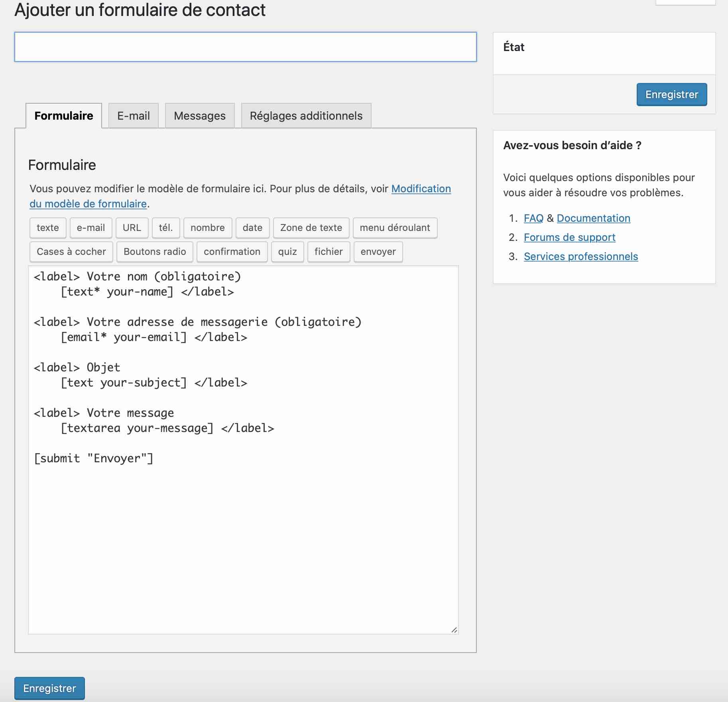Screen dimensions: 728x702
Task: Insert a nombre field tag
Action: pyautogui.click(x=207, y=228)
